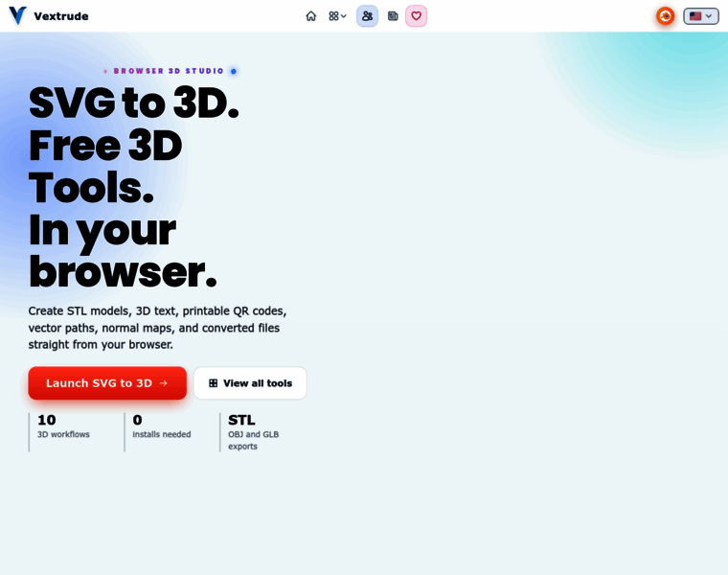
Task: Click the 'SVG to 3D.' headline
Action: click(x=134, y=103)
